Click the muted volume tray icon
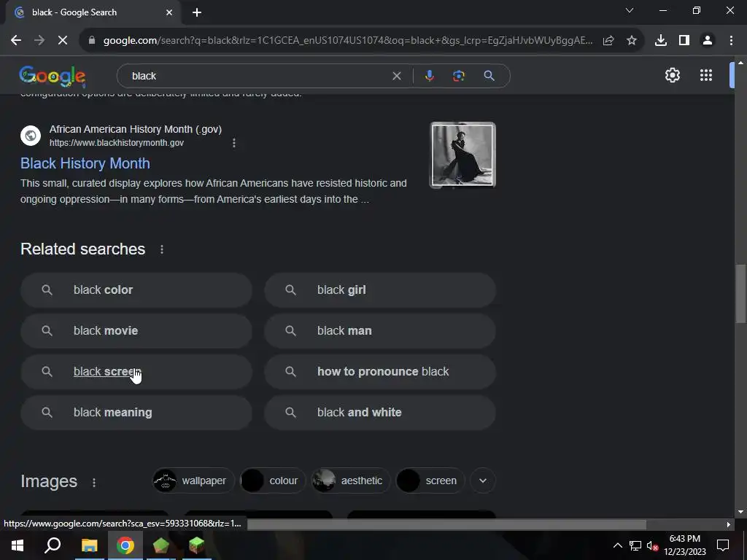This screenshot has width=747, height=560. click(652, 545)
